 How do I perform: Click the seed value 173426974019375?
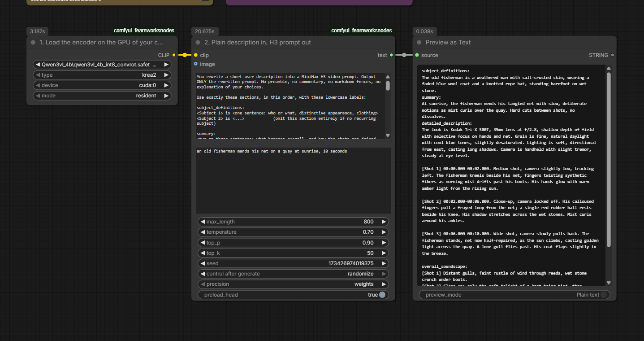point(351,263)
